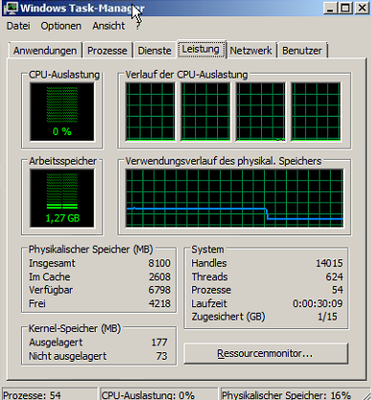Viewport: 371px width, 400px height.
Task: Click the Verlauf der CPU-Auslastung heading
Action: click(x=187, y=75)
